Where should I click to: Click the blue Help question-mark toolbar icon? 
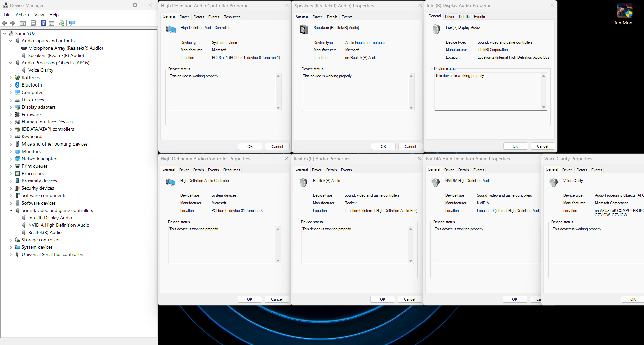point(43,23)
